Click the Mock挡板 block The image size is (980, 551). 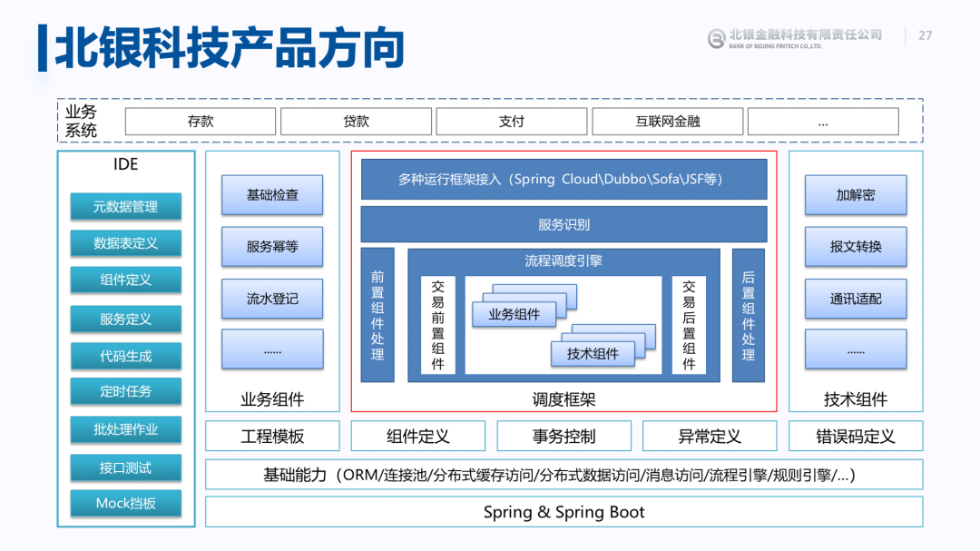(125, 503)
